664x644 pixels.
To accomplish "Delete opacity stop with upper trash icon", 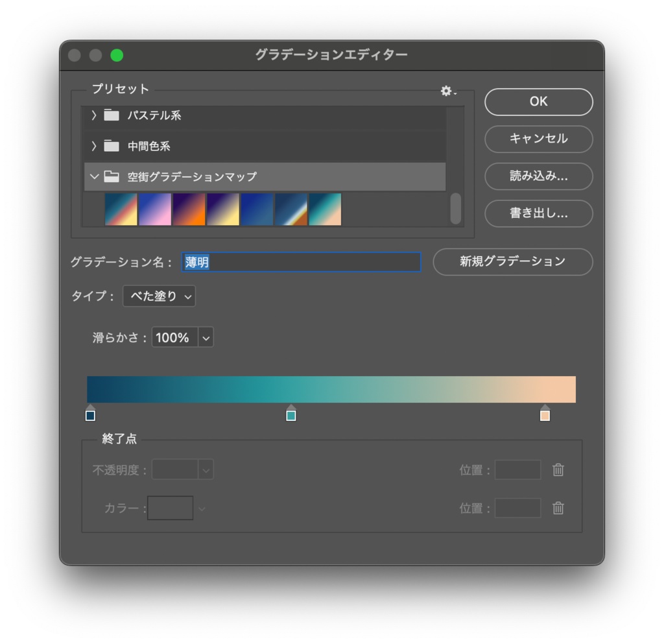I will click(558, 470).
